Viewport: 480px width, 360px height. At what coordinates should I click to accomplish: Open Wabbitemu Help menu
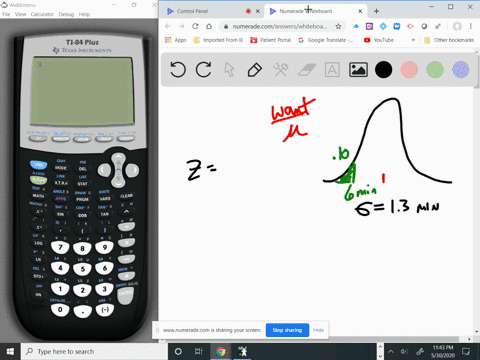point(84,14)
